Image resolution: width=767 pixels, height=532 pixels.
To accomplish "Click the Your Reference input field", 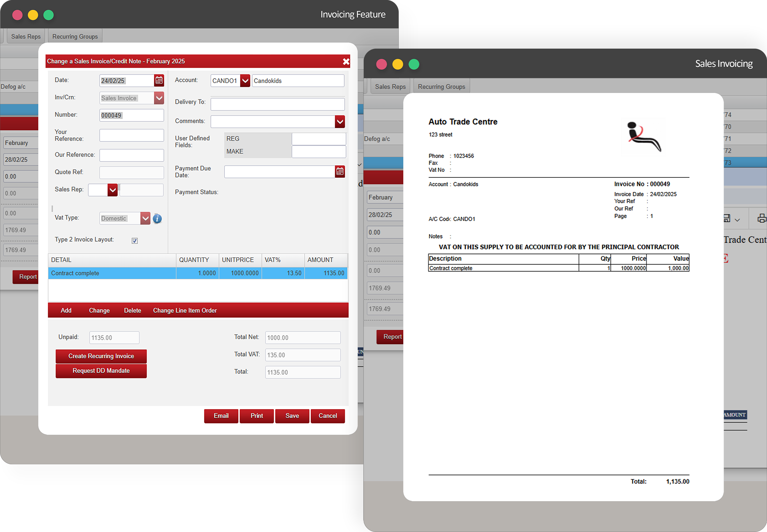I will [x=132, y=135].
